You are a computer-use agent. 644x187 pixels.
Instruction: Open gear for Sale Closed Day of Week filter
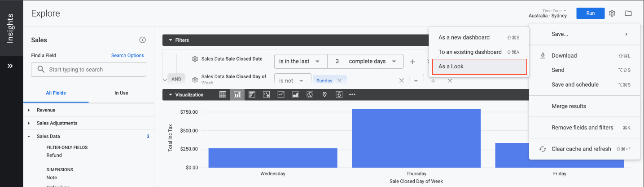click(195, 80)
